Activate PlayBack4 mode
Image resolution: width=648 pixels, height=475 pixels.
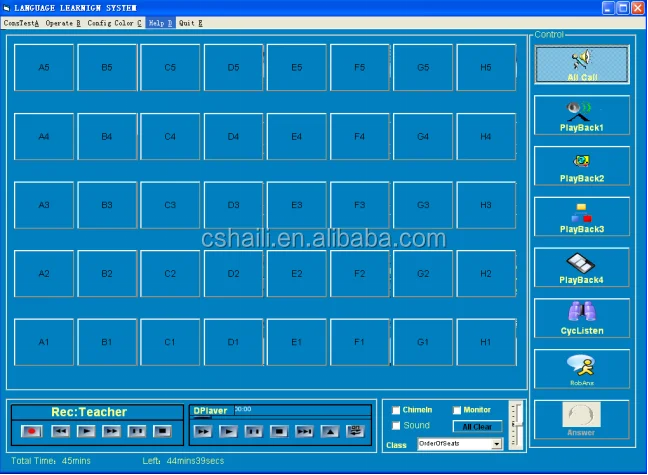coord(581,268)
